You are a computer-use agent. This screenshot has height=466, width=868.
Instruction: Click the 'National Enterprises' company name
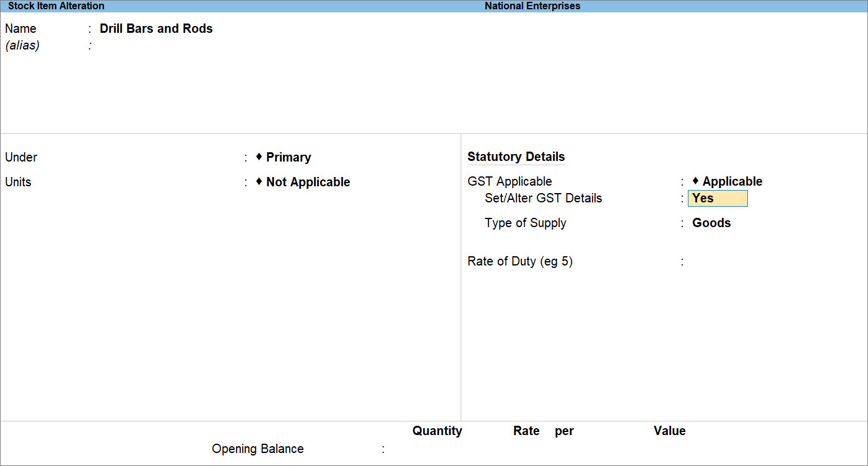pos(532,6)
